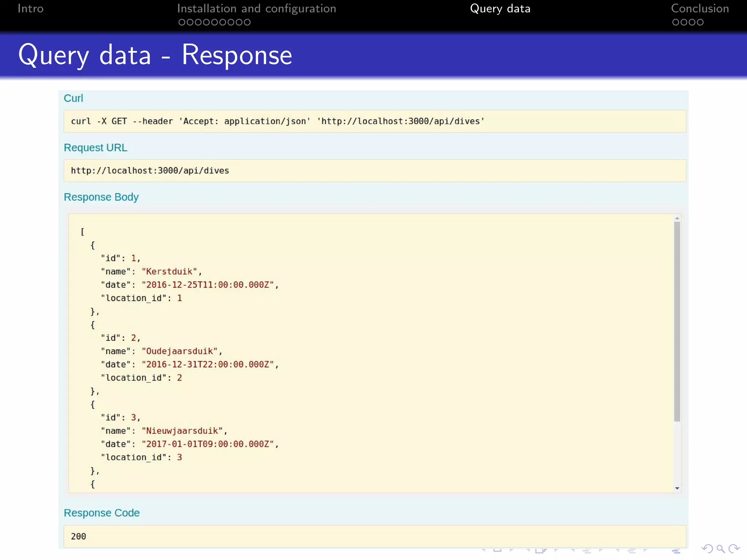This screenshot has width=747, height=560.
Task: Click date "2016-12-25T11:00:00.000Z"
Action: (x=208, y=285)
